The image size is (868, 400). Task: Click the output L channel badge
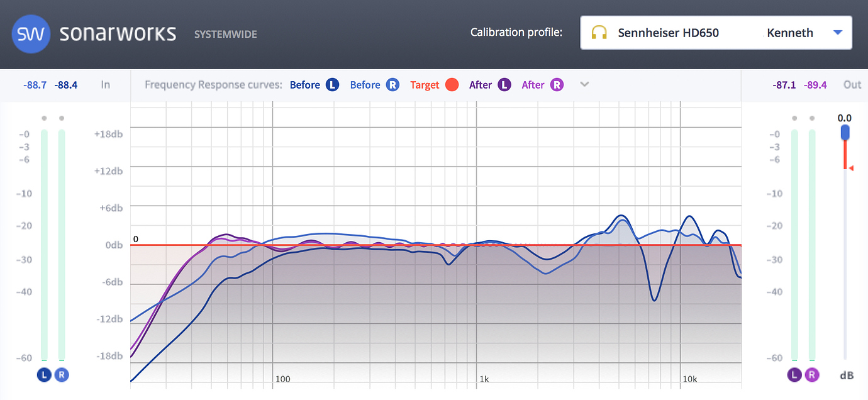click(x=794, y=375)
